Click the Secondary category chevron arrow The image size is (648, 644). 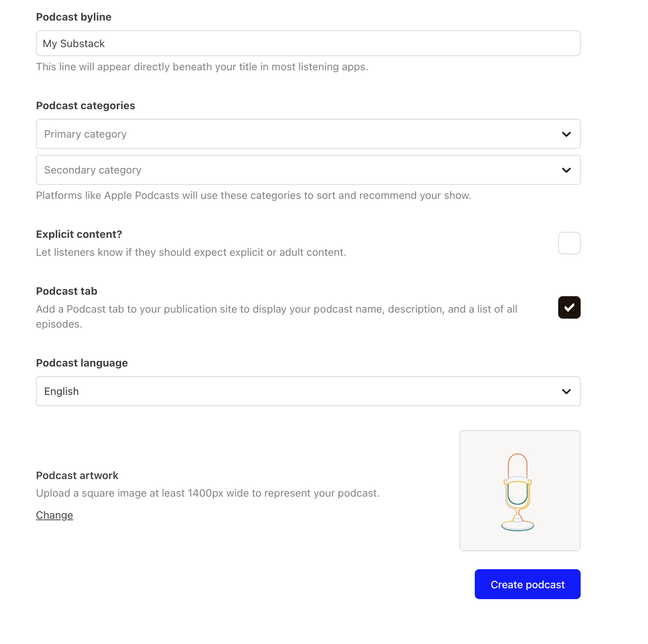pos(566,170)
